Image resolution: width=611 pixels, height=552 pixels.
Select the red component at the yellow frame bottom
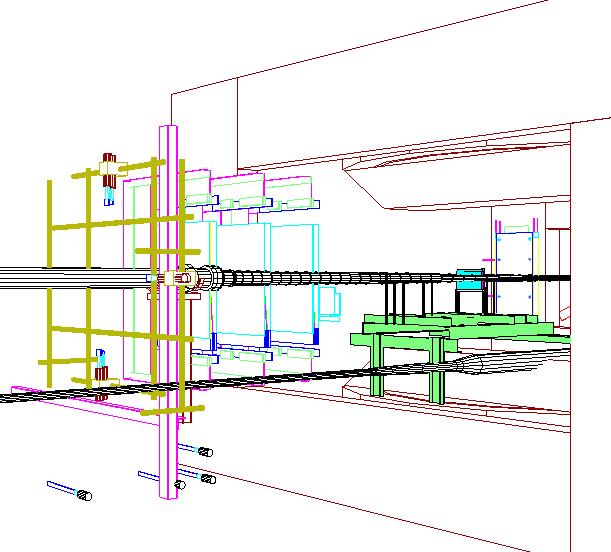(101, 377)
